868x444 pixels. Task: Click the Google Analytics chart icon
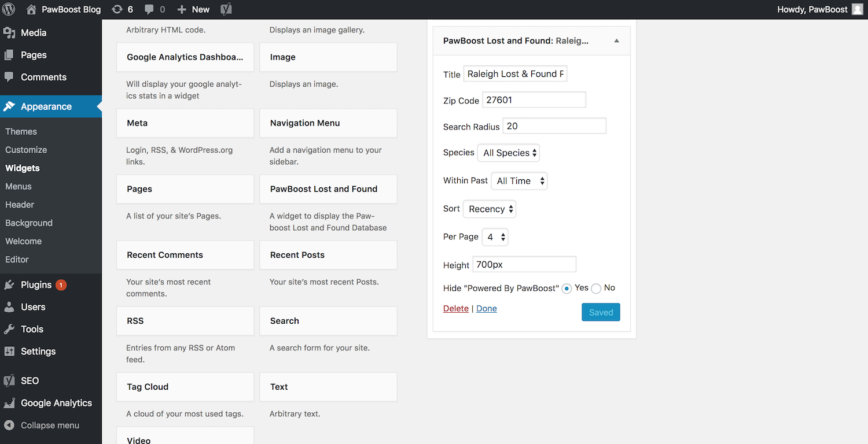pos(9,403)
